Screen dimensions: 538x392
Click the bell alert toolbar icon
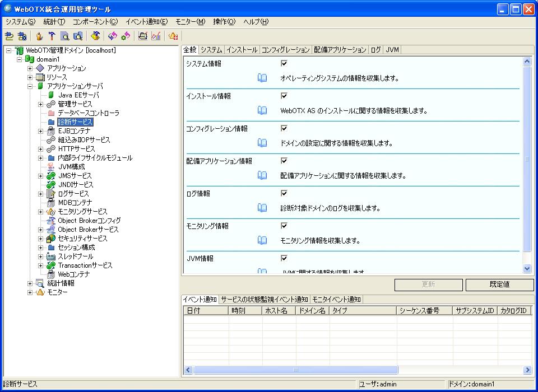coord(173,36)
